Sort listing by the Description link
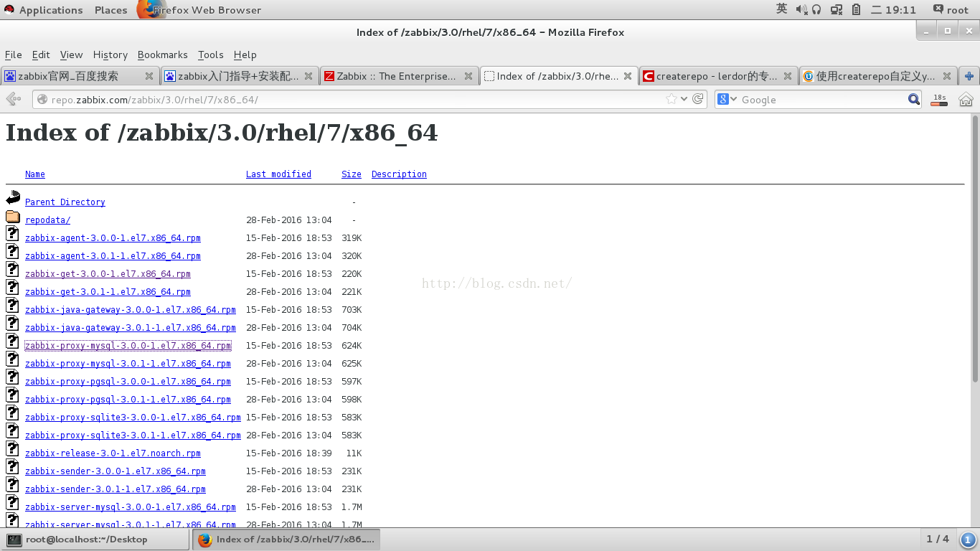The width and height of the screenshot is (980, 551). (x=399, y=174)
